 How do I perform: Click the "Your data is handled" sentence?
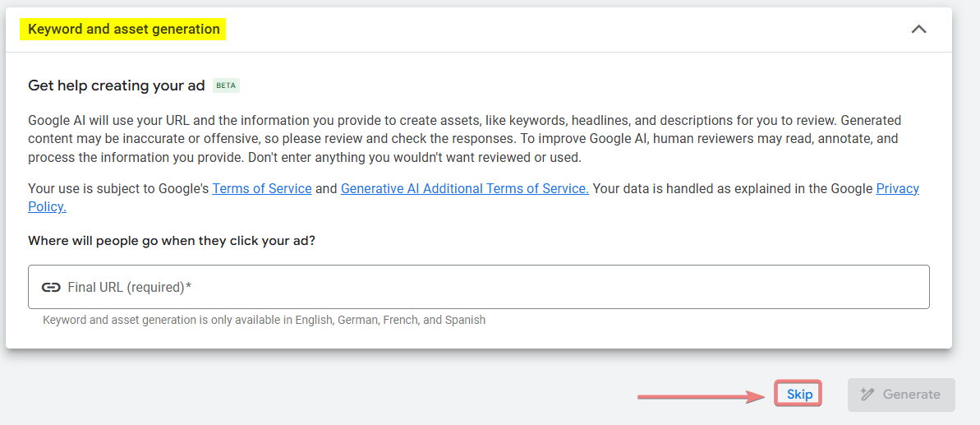pyautogui.click(x=731, y=188)
